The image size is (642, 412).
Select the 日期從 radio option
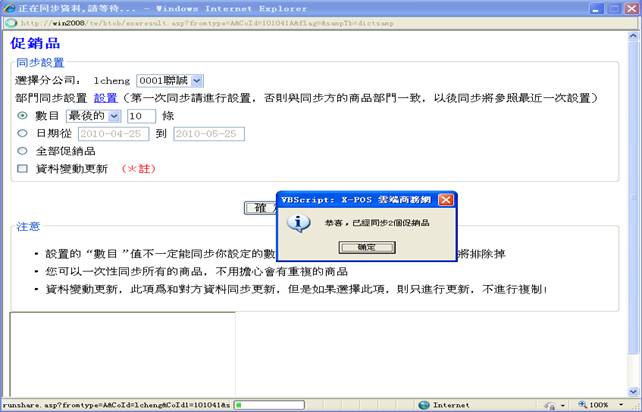pos(22,134)
